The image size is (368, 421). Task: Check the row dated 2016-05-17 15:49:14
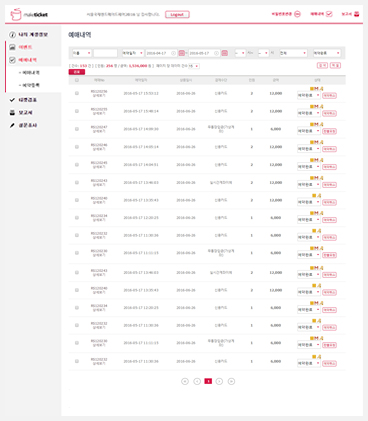77,111
